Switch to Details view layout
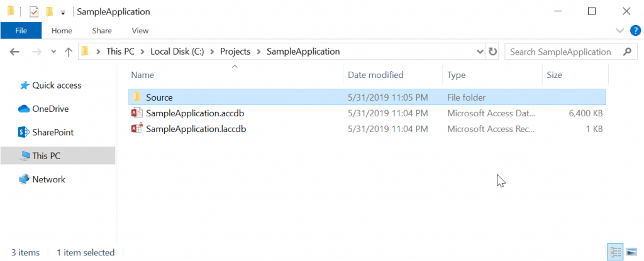Image resolution: width=644 pixels, height=261 pixels. [x=615, y=252]
